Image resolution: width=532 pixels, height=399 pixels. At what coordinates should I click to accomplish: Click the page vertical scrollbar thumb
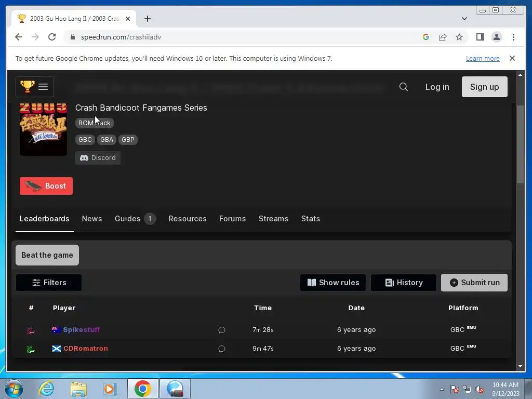(520, 144)
